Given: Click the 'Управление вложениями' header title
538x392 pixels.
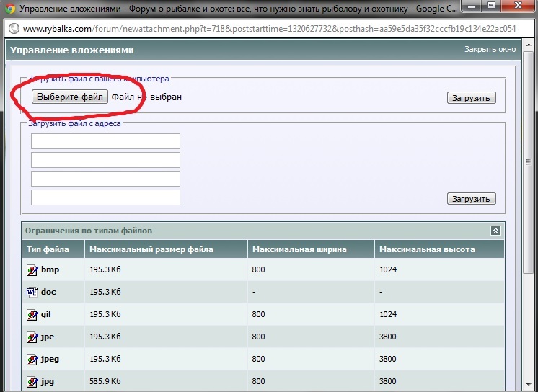Looking at the screenshot, I should point(71,50).
